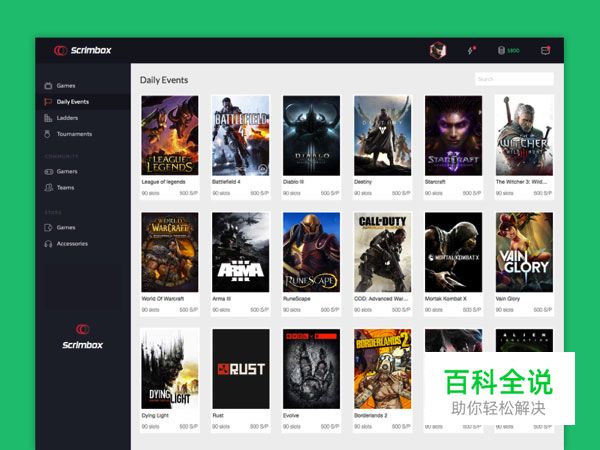The height and width of the screenshot is (450, 600).
Task: Click the 'Daily Events' page heading
Action: tap(164, 80)
